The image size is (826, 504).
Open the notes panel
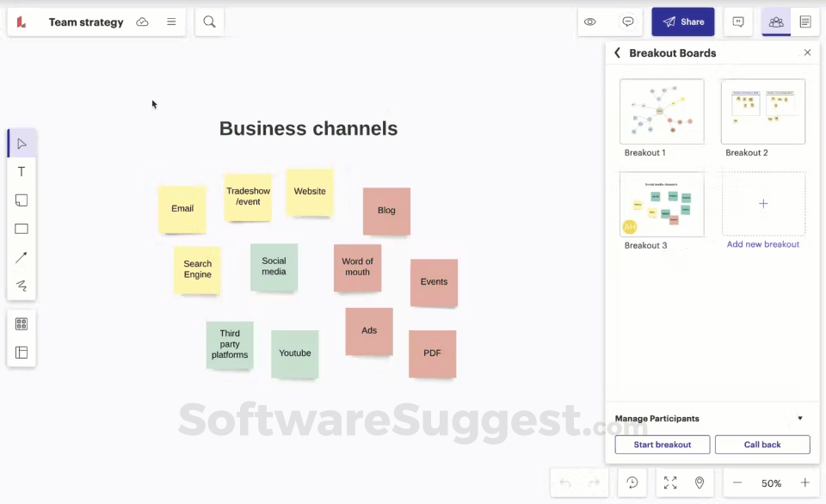click(x=804, y=22)
